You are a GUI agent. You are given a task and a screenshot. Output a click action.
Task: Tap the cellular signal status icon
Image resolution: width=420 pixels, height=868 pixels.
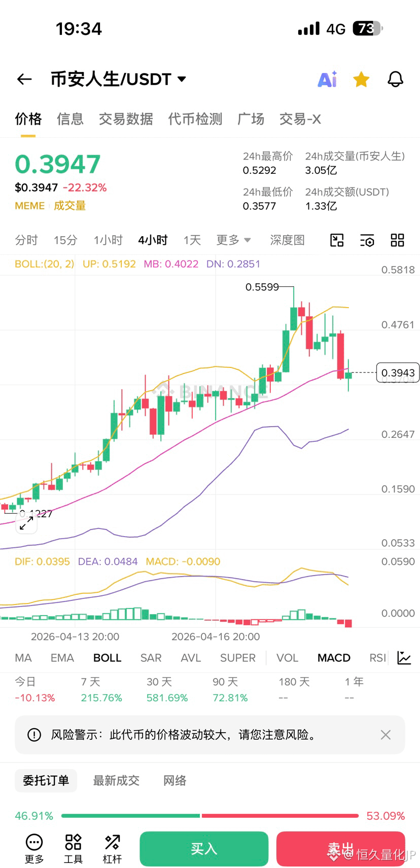309,28
